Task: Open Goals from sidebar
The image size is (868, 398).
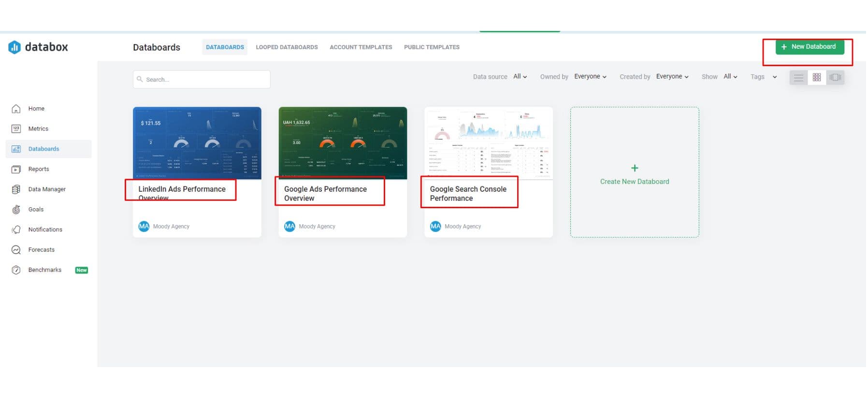Action: [x=36, y=210]
